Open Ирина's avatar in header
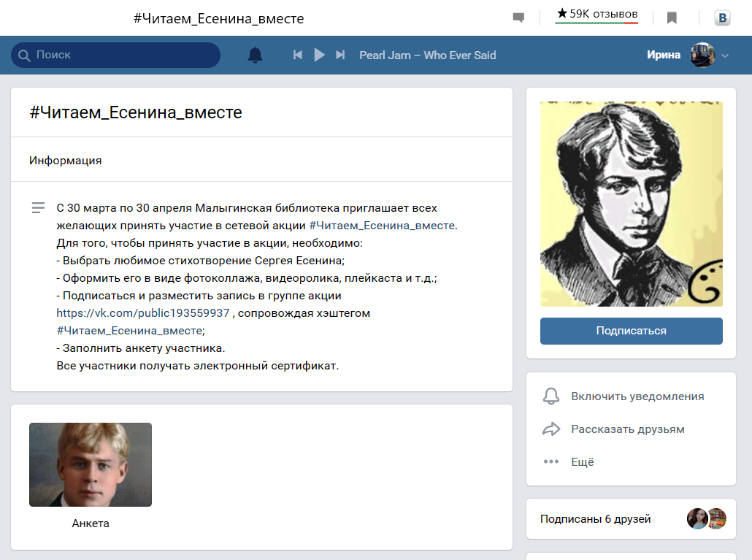Screen dimensions: 752x560 pos(702,55)
